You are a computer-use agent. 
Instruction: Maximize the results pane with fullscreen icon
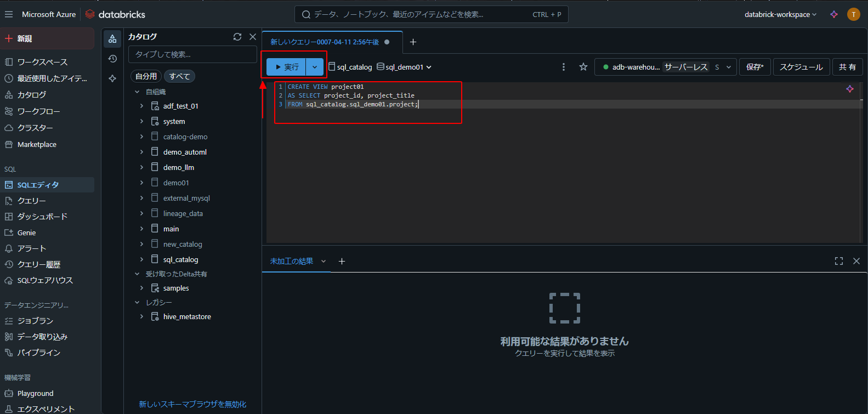tap(839, 261)
